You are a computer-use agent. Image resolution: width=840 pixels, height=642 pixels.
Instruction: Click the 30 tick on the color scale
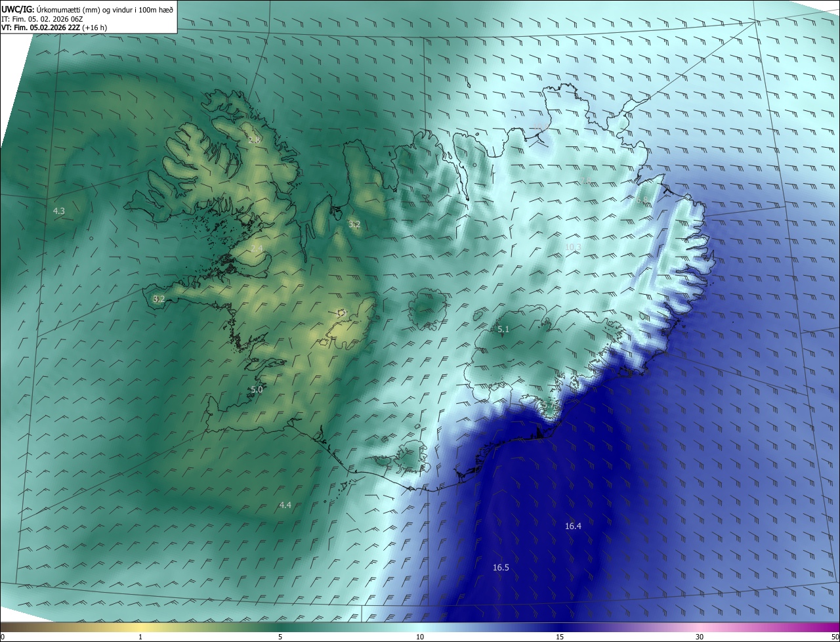pyautogui.click(x=700, y=637)
